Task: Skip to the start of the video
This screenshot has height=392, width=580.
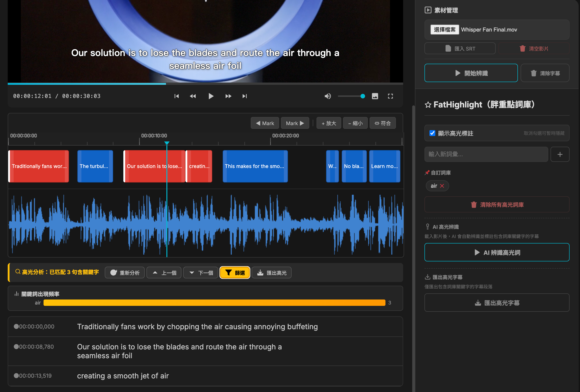Action: click(x=176, y=96)
